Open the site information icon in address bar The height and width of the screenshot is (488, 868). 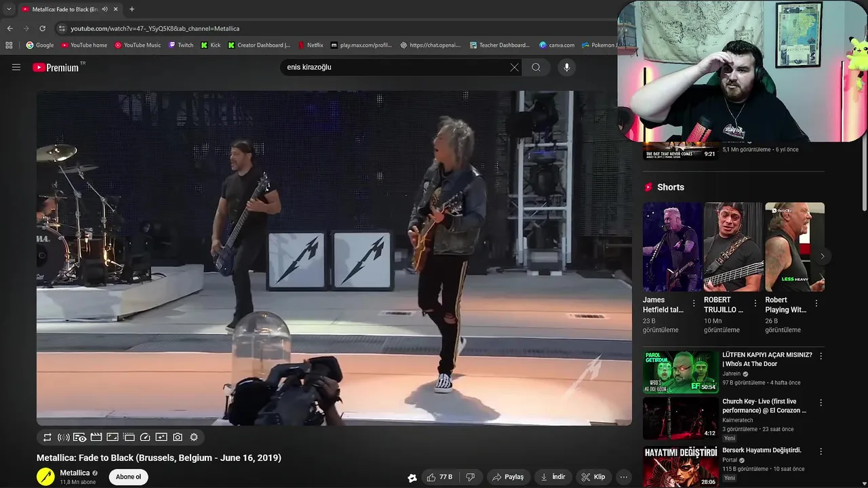coord(62,28)
